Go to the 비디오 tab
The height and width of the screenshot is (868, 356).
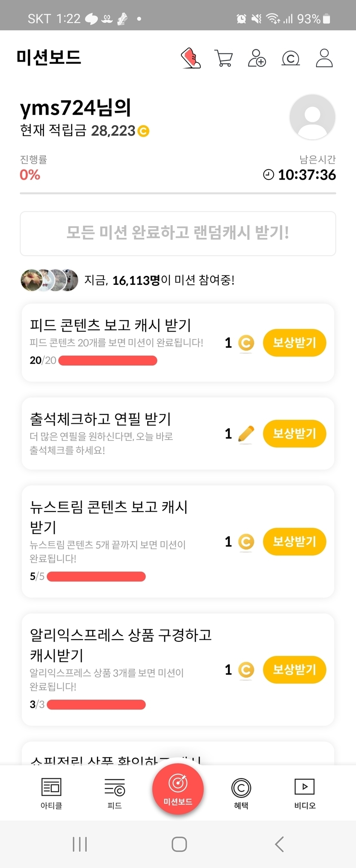[x=305, y=793]
